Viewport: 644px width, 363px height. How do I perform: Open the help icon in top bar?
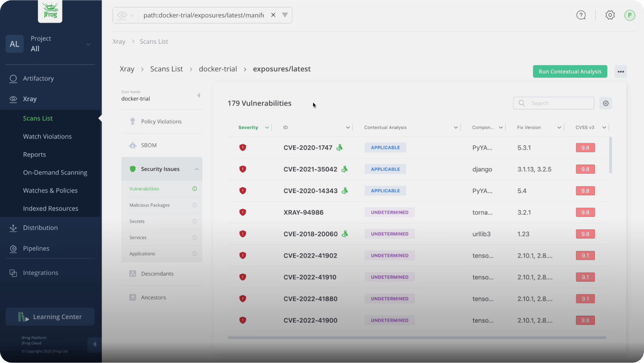(581, 15)
